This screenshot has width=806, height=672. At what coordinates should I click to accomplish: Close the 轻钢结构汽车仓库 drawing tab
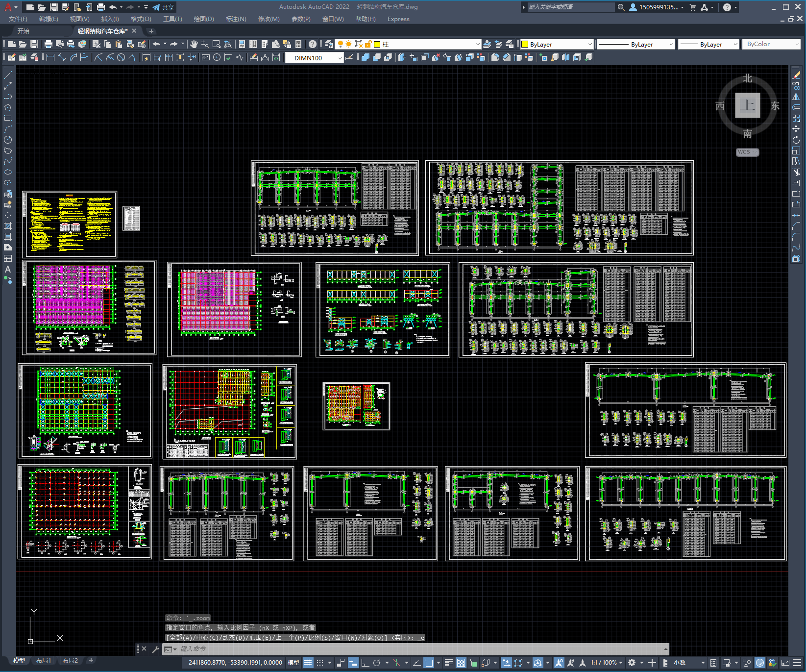tap(134, 31)
